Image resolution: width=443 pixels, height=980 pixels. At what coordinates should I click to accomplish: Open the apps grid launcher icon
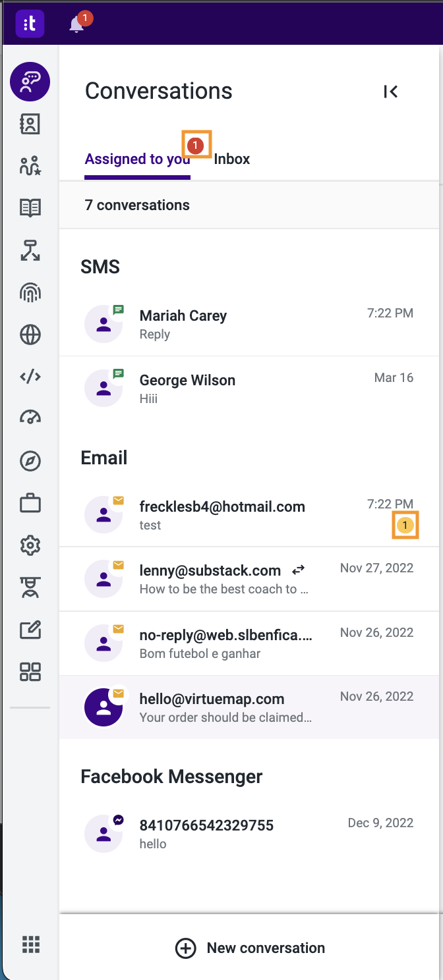(x=31, y=944)
